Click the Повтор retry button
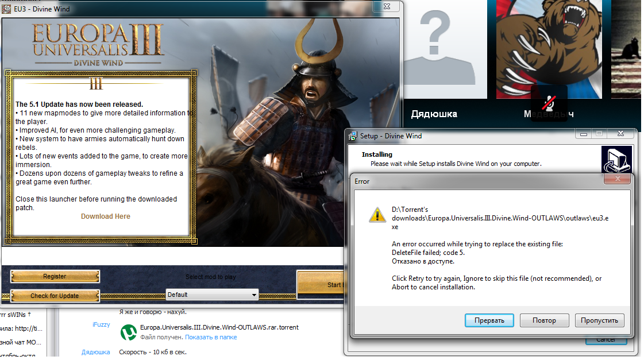The image size is (644, 360). [x=544, y=320]
